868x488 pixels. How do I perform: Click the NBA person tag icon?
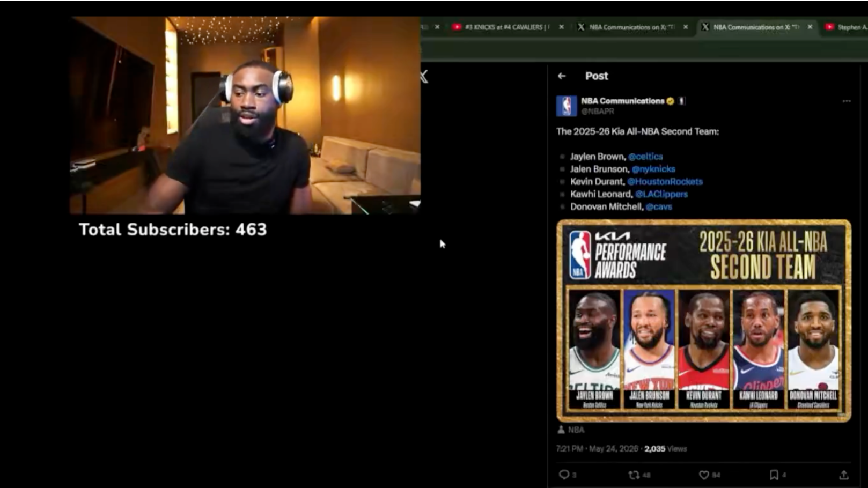pyautogui.click(x=561, y=430)
